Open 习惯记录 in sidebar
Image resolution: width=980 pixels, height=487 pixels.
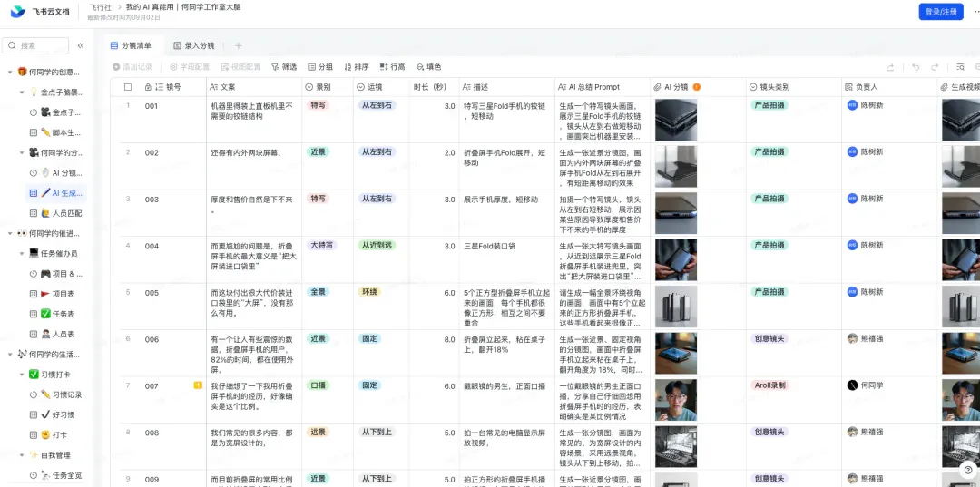56,394
